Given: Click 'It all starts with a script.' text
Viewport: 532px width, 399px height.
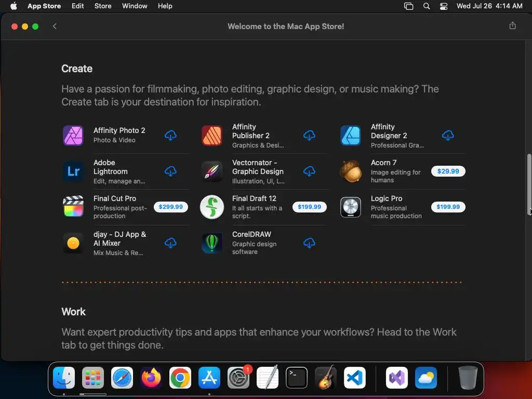Looking at the screenshot, I should click(x=257, y=212).
